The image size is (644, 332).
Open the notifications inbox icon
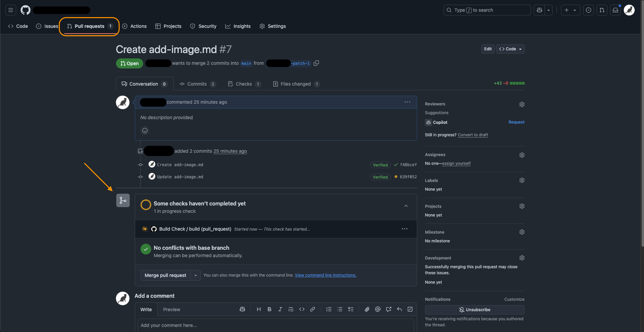[x=615, y=10]
